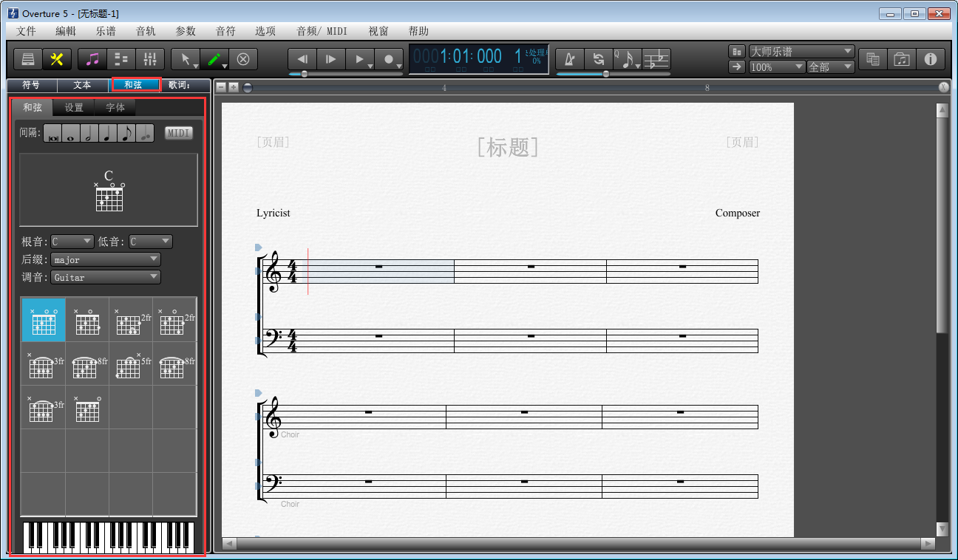Viewport: 958px width, 560px height.
Task: Toggle the metronome
Action: pyautogui.click(x=570, y=59)
